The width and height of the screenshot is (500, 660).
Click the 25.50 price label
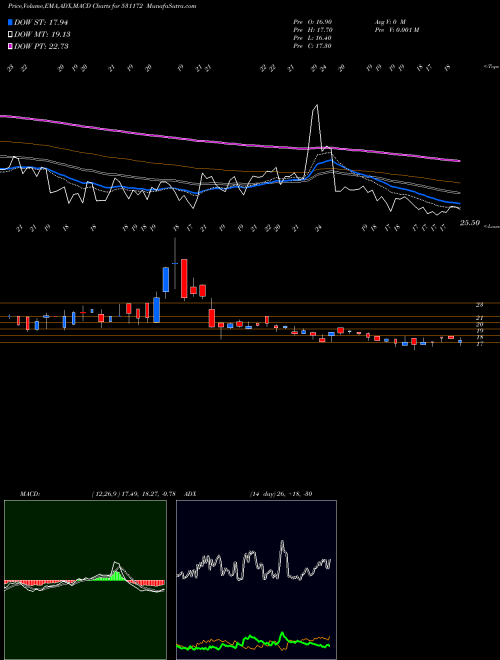click(470, 223)
